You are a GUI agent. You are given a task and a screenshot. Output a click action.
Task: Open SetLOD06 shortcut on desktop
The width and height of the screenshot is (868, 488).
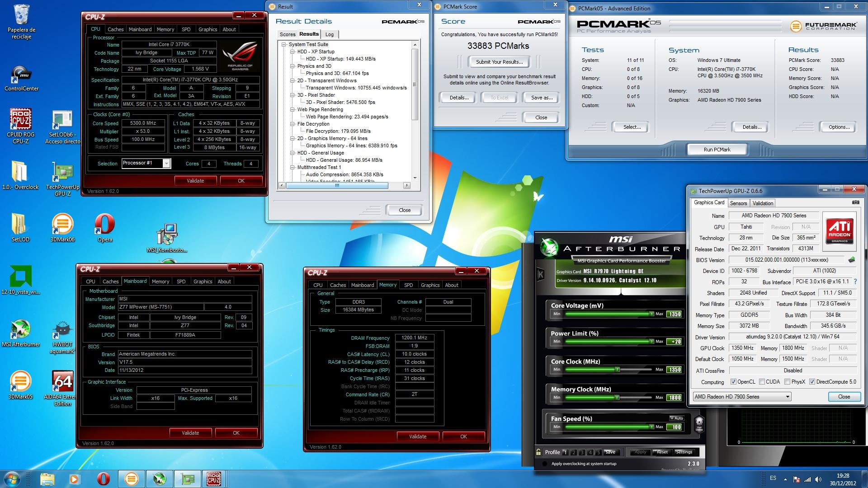click(x=62, y=127)
